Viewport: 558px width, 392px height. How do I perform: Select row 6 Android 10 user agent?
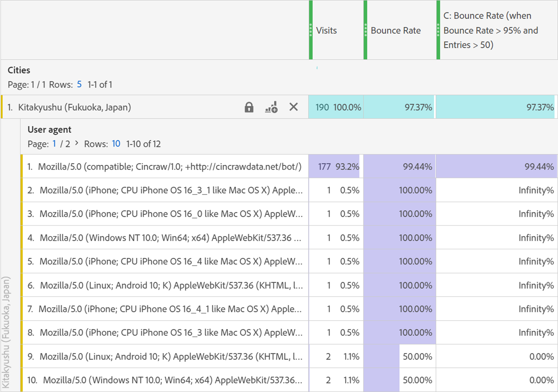[x=165, y=285]
